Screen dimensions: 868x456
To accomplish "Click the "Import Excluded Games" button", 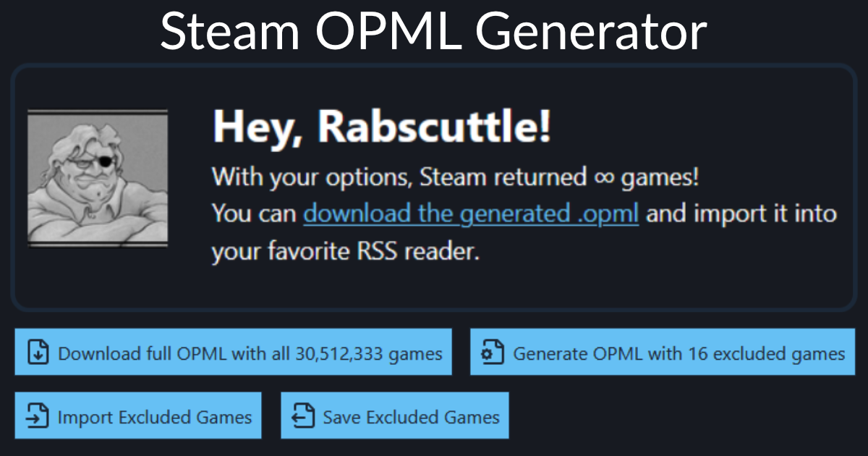I will point(137,415).
